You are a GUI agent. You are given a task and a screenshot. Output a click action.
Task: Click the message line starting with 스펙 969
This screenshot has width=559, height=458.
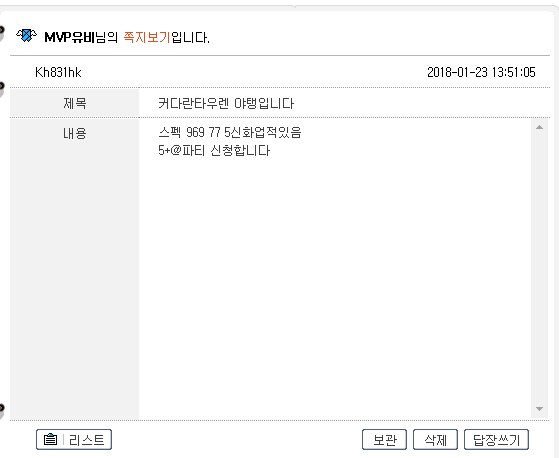230,133
